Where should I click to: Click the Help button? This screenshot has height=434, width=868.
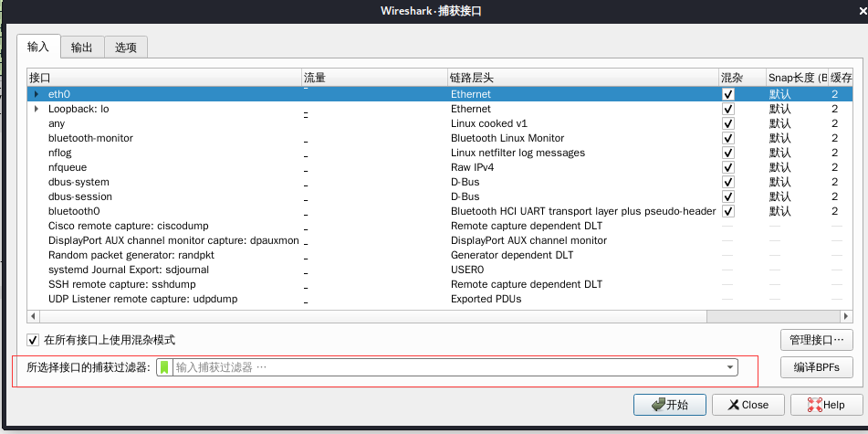[823, 405]
